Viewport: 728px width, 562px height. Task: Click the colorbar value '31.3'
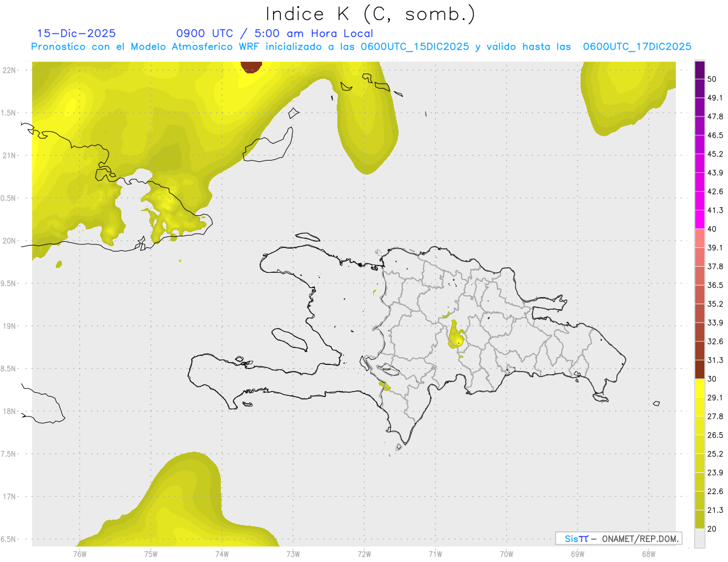tap(715, 360)
